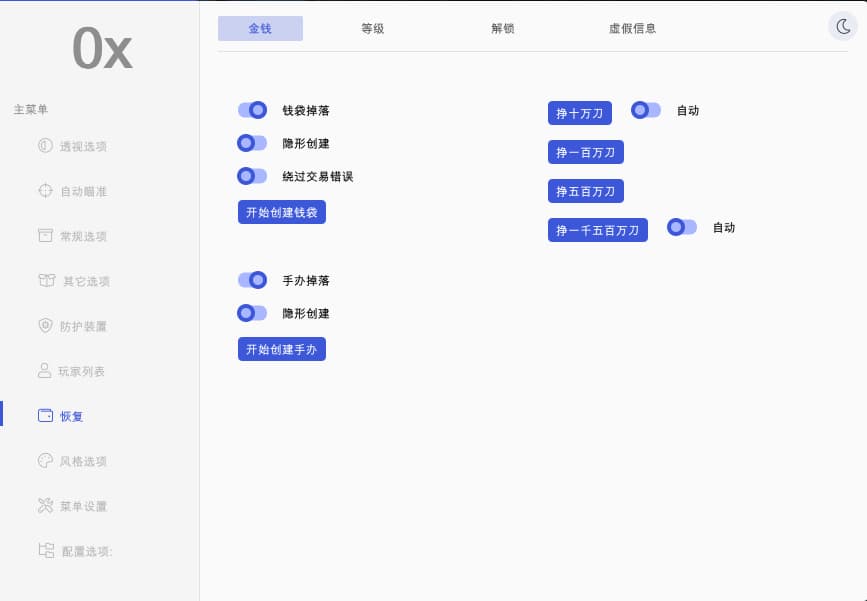This screenshot has height=601, width=867.
Task: Select the crosshair 自动瞄准 icon
Action: pos(45,190)
